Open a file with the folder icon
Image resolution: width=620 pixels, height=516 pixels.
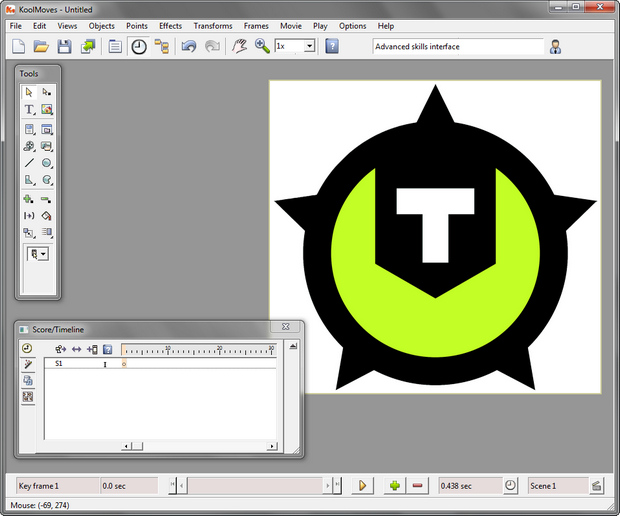(x=41, y=46)
